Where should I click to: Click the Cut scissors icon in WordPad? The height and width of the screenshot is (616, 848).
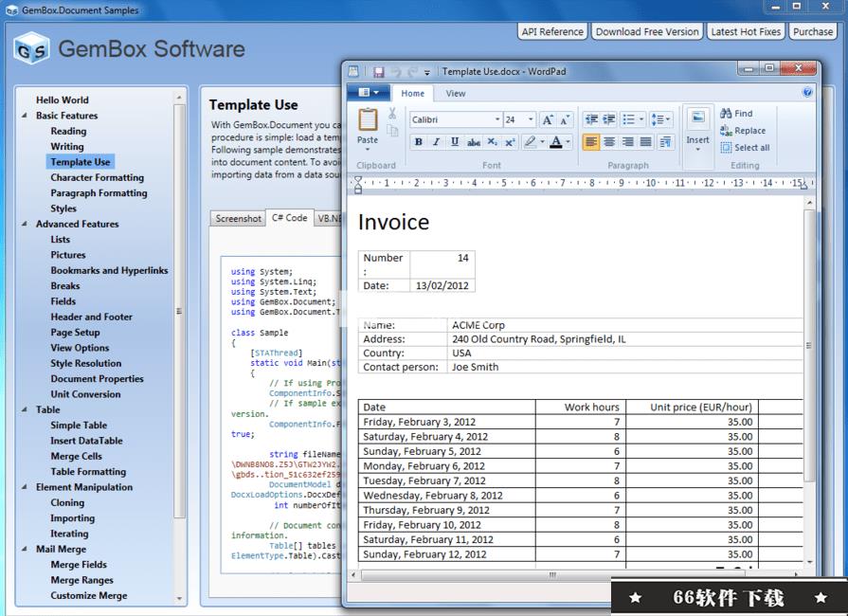tap(392, 114)
